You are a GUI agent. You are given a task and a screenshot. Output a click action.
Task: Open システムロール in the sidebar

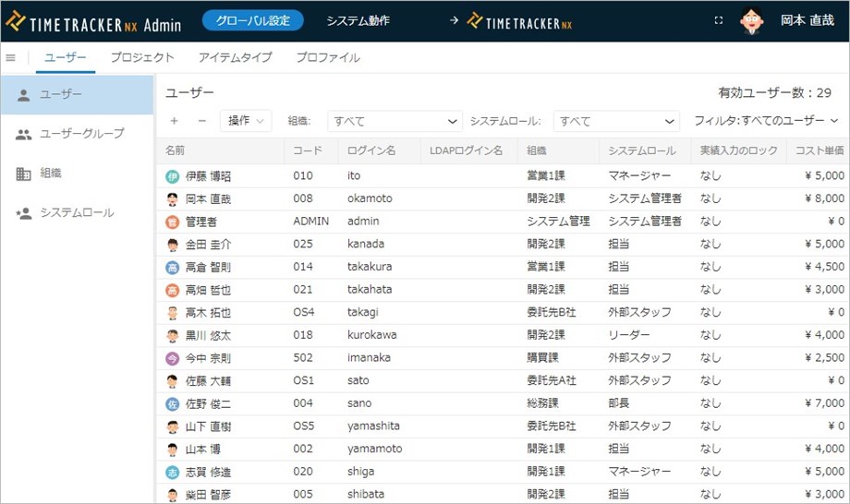[x=77, y=213]
